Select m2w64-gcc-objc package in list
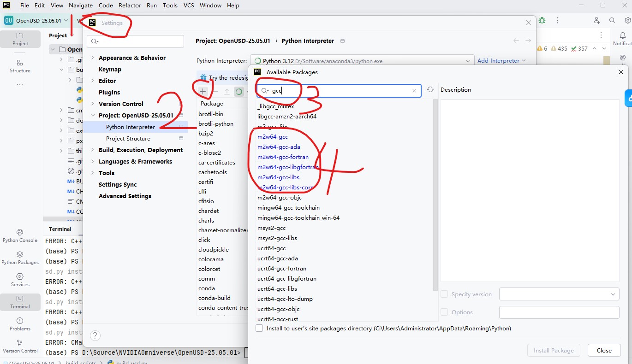Viewport: 632px width, 364px height. point(280,197)
